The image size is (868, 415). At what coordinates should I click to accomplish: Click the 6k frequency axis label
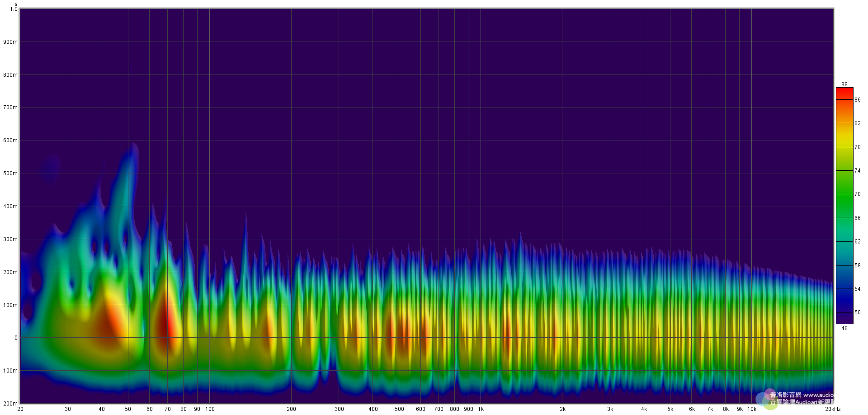pyautogui.click(x=692, y=409)
